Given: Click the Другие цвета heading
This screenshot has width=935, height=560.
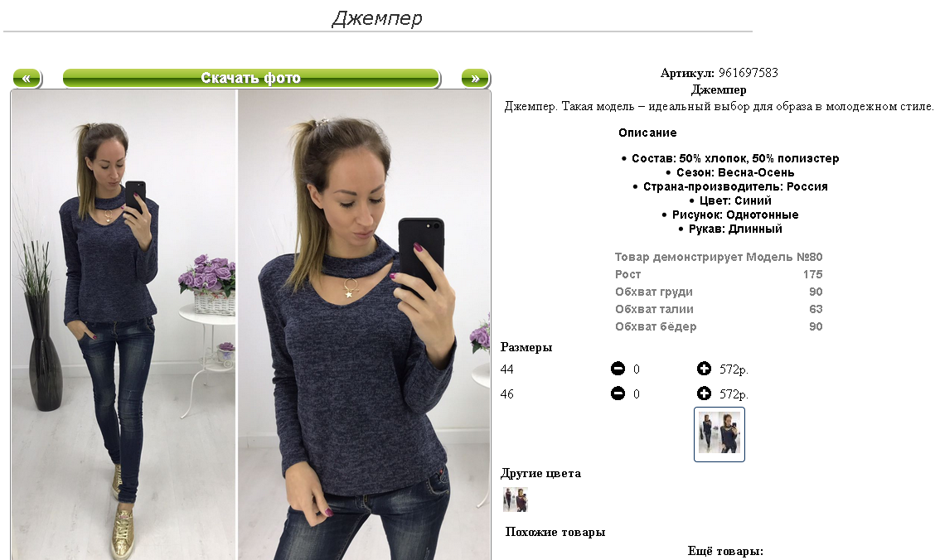Looking at the screenshot, I should coord(540,474).
